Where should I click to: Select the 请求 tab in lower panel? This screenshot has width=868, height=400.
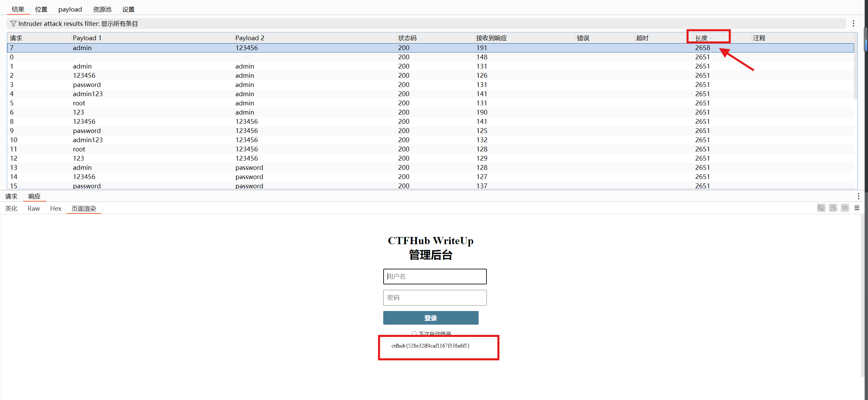pyautogui.click(x=11, y=196)
